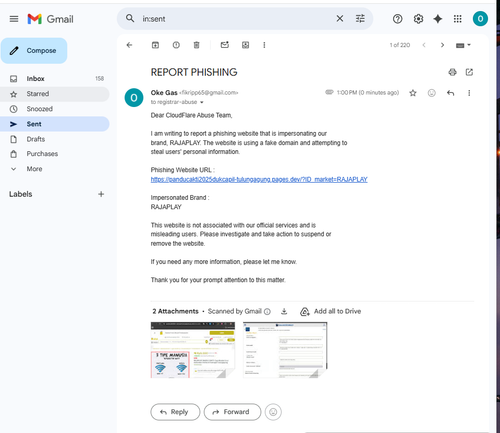
Task: Expand More in the sidebar
Action: tap(55, 169)
